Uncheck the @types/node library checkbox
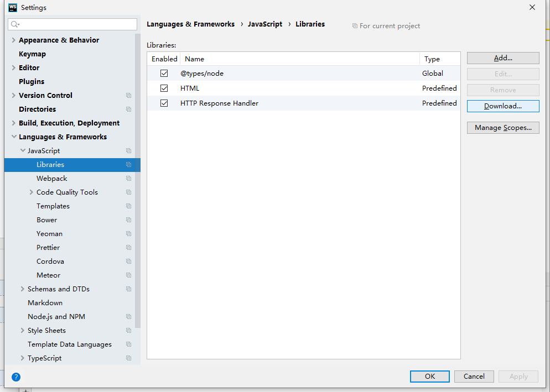The height and width of the screenshot is (392, 550). pos(164,74)
